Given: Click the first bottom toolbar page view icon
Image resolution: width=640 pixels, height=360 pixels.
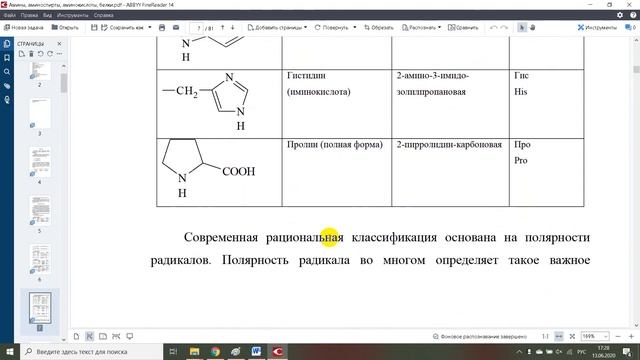Looking at the screenshot, I should 76,336.
